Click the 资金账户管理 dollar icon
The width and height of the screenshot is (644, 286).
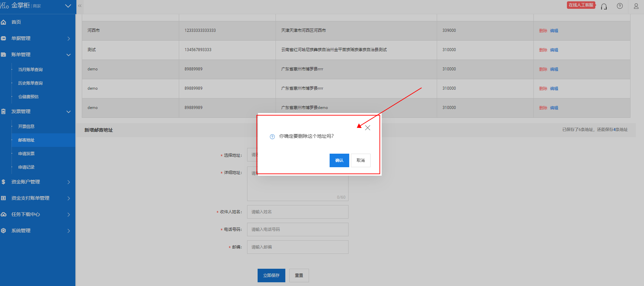4,182
